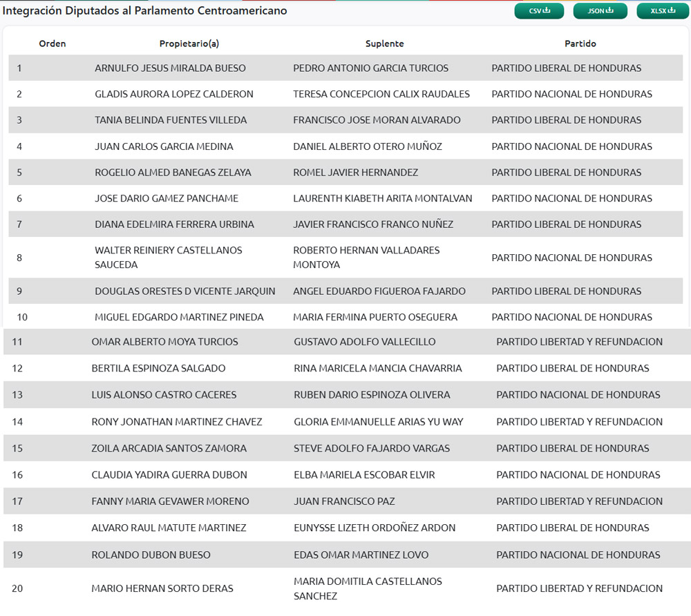Select propietario Jose Dario Gamez Panchame
The image size is (691, 616).
[x=167, y=198]
